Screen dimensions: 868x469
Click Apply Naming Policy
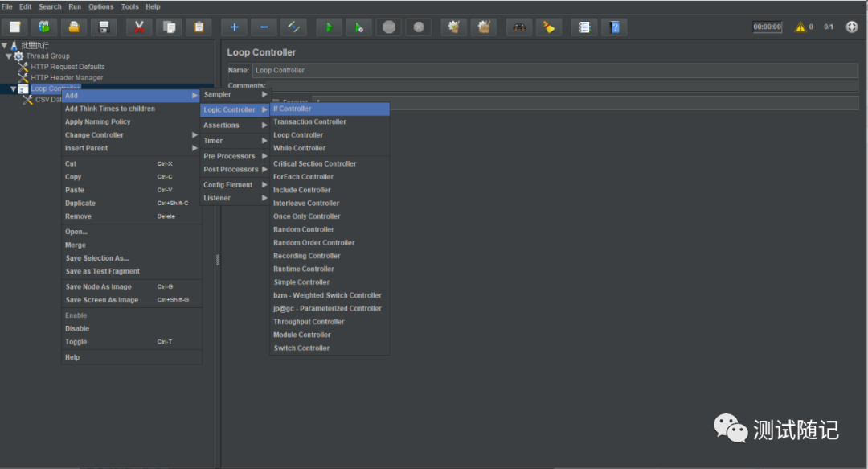(x=131, y=122)
